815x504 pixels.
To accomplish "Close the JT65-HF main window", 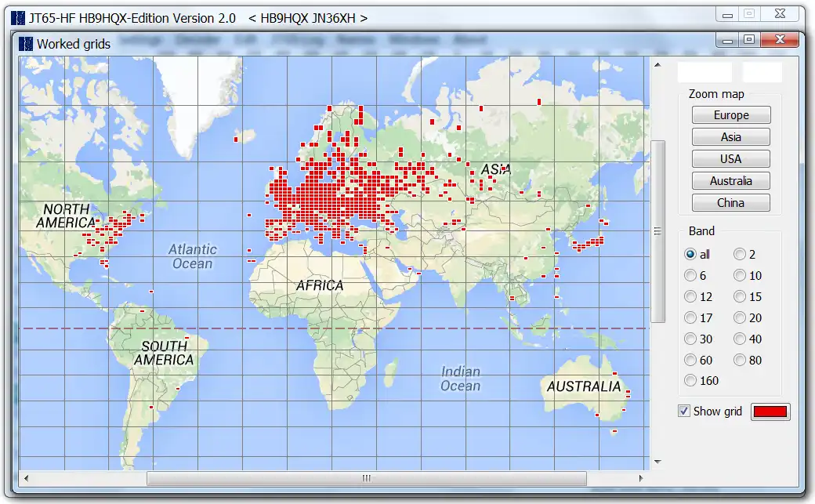I will click(x=780, y=14).
